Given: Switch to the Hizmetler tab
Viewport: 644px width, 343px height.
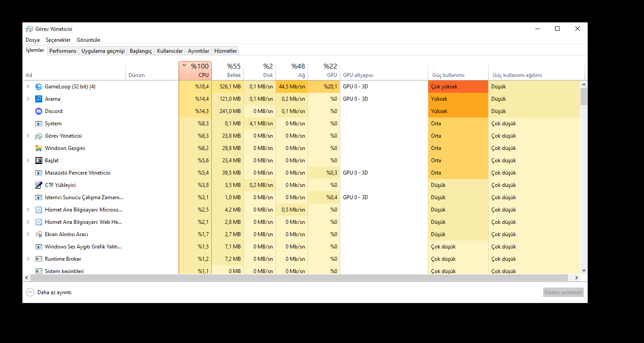Looking at the screenshot, I should [x=226, y=51].
